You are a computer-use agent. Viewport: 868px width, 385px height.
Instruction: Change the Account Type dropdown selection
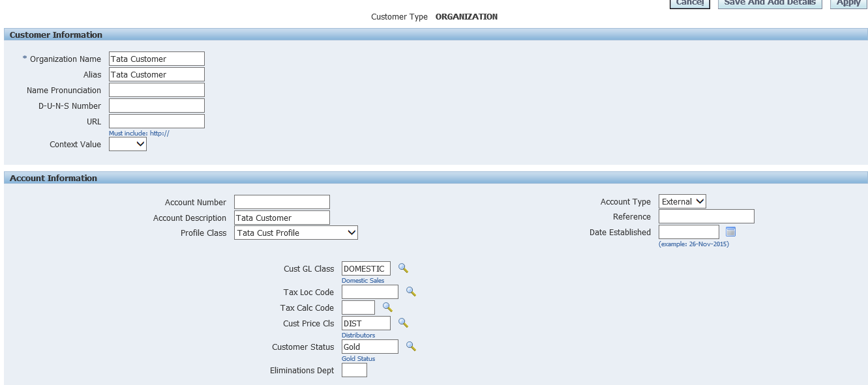tap(682, 202)
